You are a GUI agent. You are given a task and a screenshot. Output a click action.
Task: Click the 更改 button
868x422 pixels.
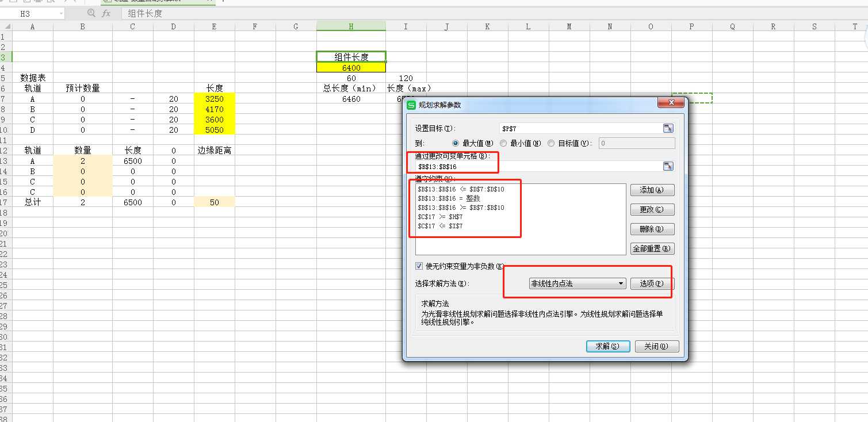(x=652, y=209)
